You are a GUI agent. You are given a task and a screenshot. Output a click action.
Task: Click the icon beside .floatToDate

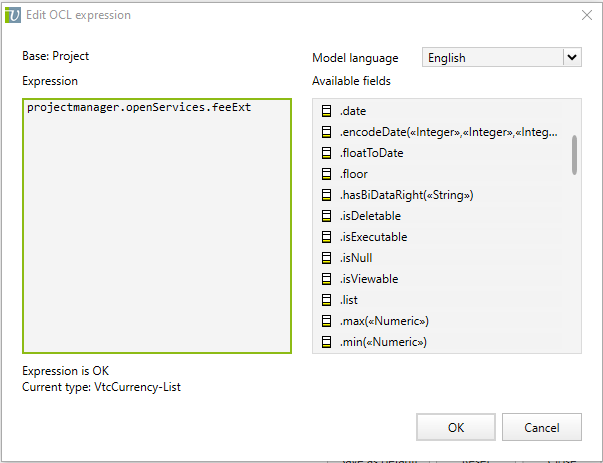pyautogui.click(x=326, y=153)
